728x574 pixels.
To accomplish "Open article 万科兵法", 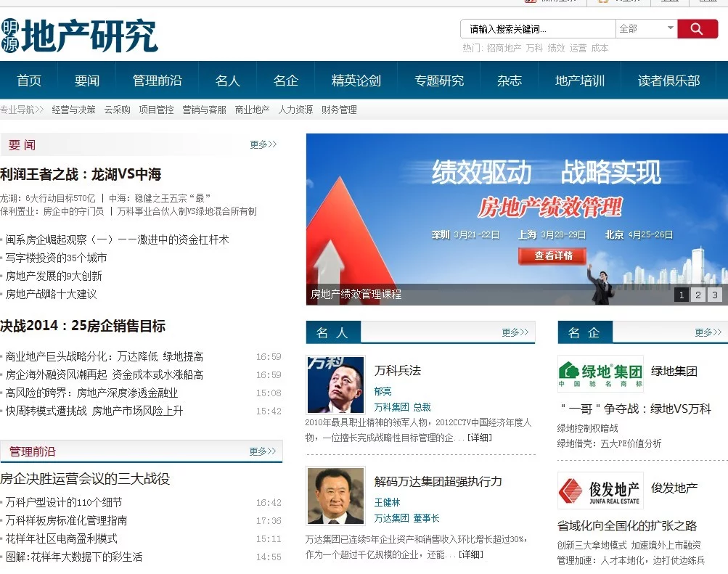I will click(398, 370).
